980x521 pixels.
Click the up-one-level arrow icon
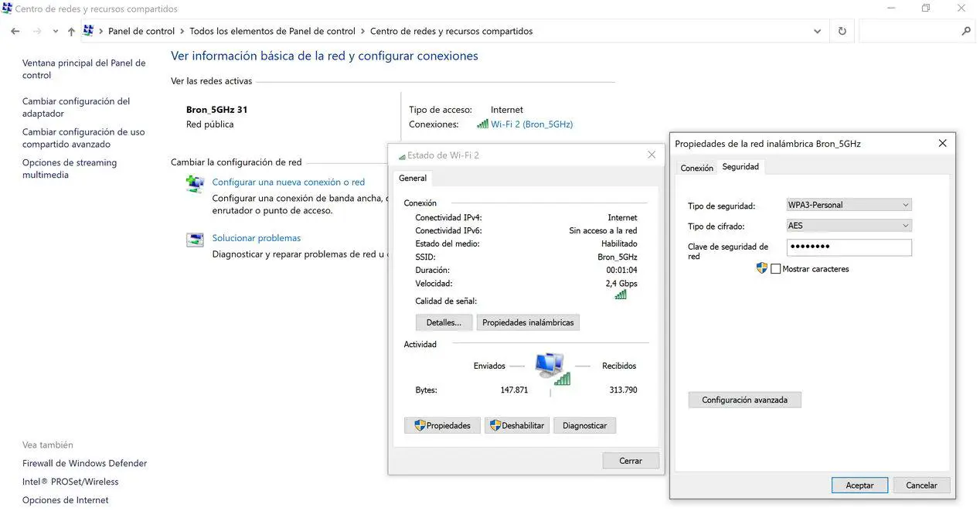[x=71, y=32]
